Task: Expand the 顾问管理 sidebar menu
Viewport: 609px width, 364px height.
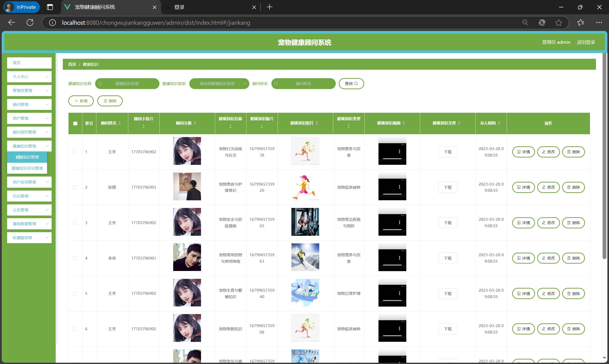Action: point(29,104)
